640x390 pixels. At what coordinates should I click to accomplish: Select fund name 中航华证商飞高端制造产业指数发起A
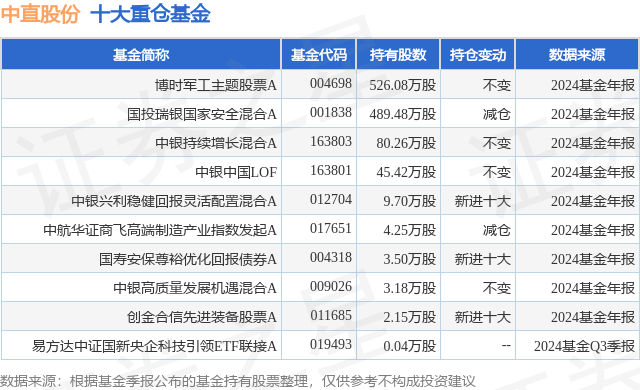tap(160, 230)
